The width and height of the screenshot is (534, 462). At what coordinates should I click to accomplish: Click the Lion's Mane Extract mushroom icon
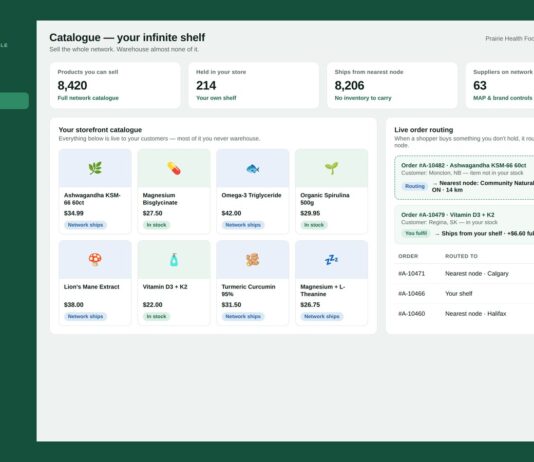(x=95, y=259)
